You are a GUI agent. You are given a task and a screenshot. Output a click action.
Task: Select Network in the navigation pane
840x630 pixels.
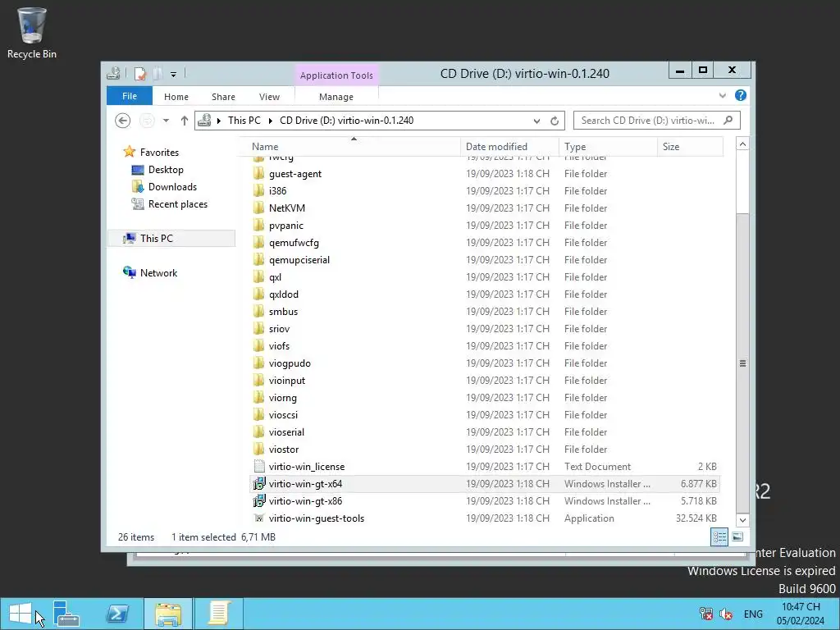(158, 272)
